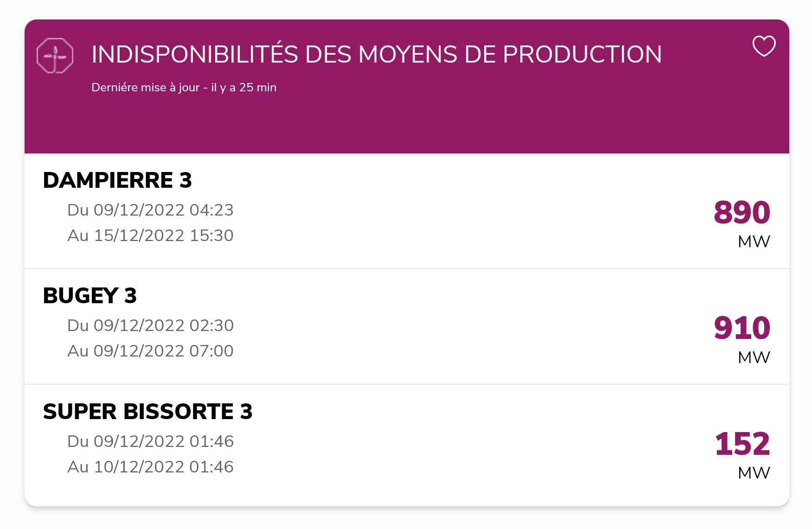812x529 pixels.
Task: Click the last update timestamp text
Action: point(184,88)
